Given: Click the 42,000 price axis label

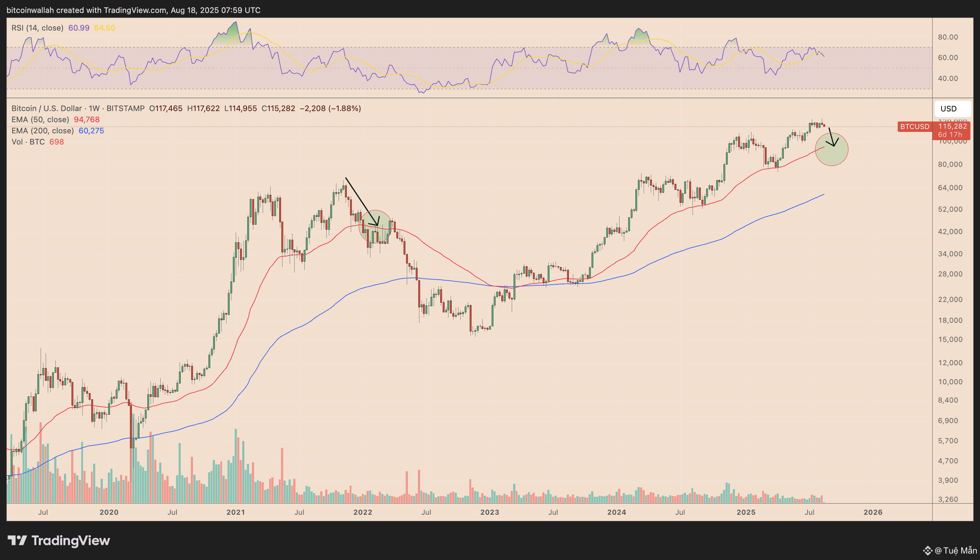Looking at the screenshot, I should point(950,231).
